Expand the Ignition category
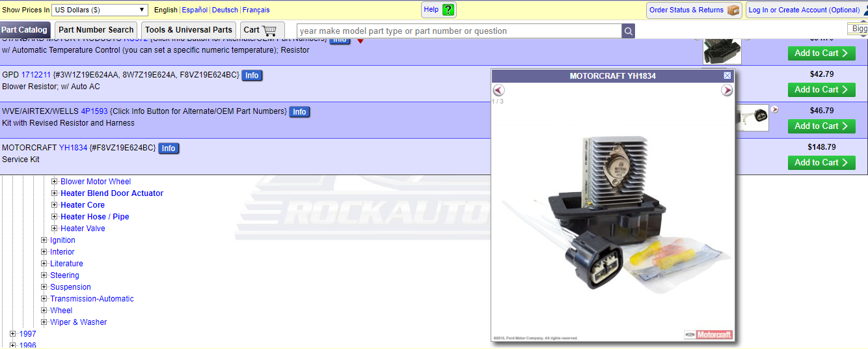Image resolution: width=868 pixels, height=349 pixels. click(x=44, y=240)
